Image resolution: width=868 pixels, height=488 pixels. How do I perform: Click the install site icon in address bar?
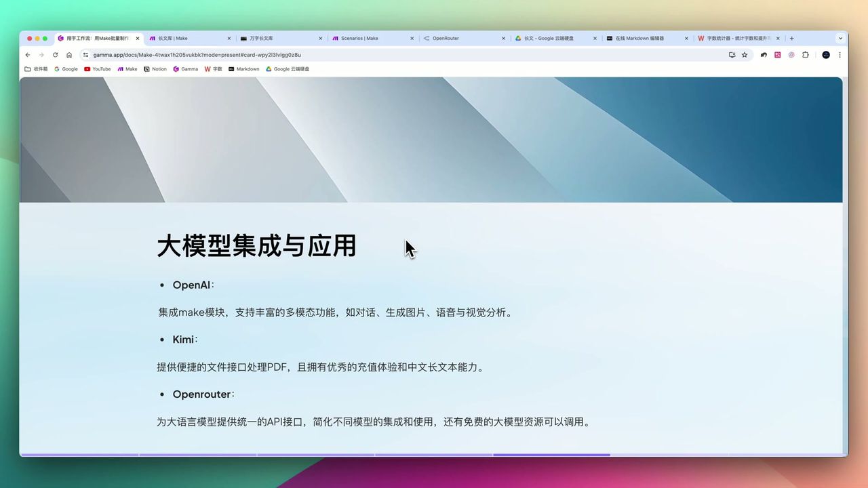[x=732, y=55]
